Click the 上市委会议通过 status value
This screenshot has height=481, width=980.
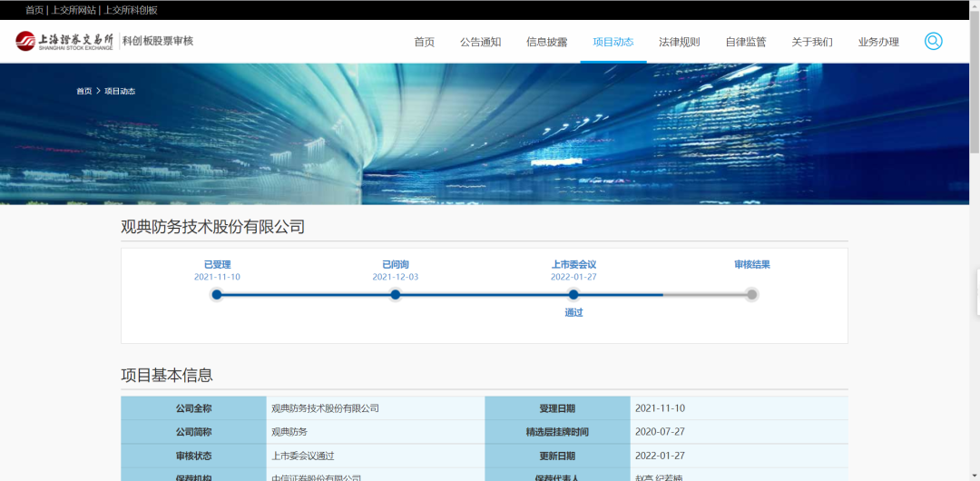click(303, 456)
